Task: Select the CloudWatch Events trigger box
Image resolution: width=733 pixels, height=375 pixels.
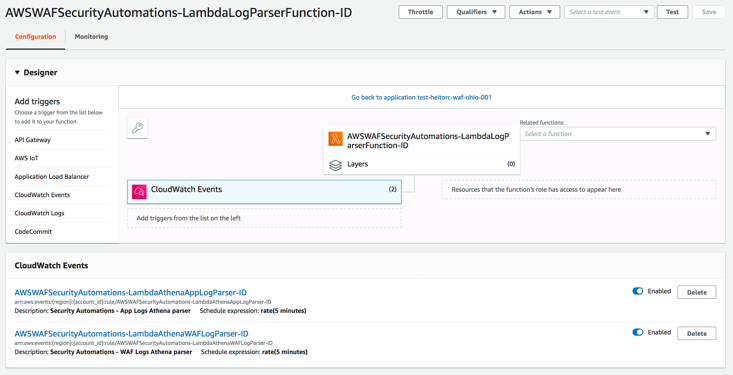Action: click(264, 192)
